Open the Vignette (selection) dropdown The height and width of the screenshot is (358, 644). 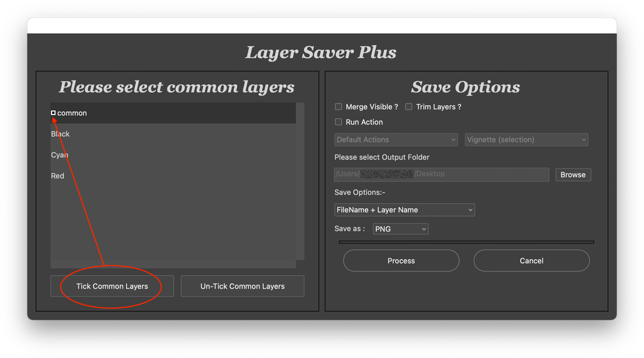(527, 140)
